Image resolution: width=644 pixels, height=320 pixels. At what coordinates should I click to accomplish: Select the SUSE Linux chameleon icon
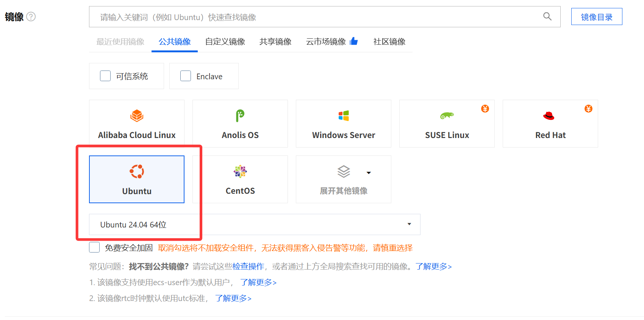point(447,116)
